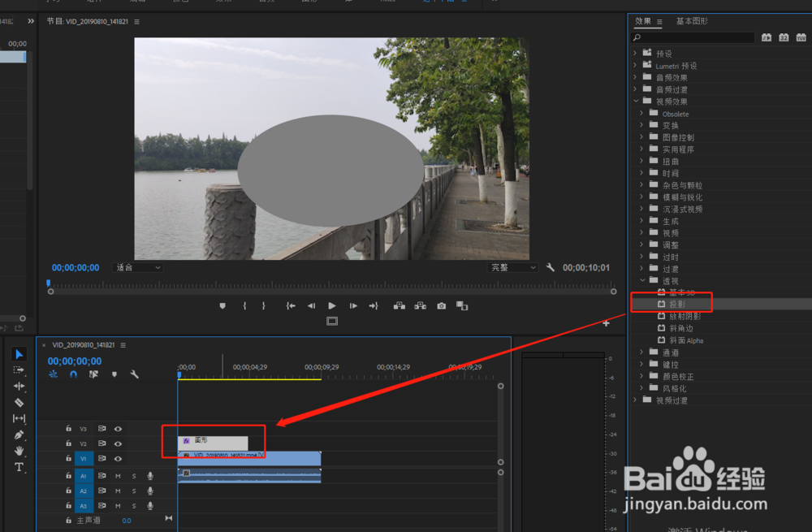The height and width of the screenshot is (532, 812).
Task: Step back one frame
Action: coord(311,306)
